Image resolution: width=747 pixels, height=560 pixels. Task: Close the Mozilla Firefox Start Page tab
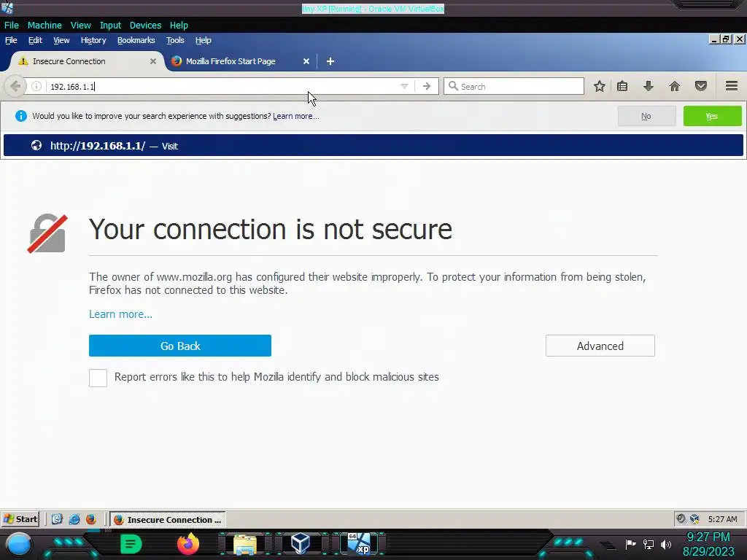(x=306, y=61)
